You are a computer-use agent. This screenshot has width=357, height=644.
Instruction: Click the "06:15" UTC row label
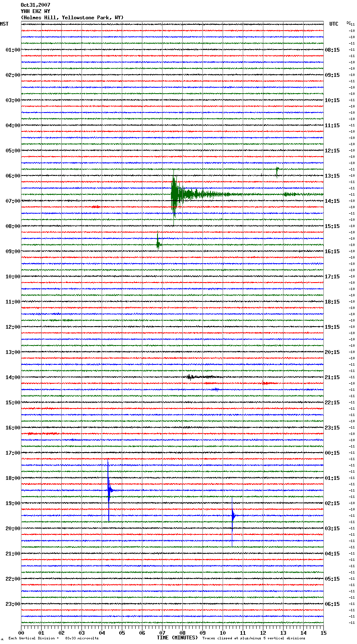[x=332, y=604]
